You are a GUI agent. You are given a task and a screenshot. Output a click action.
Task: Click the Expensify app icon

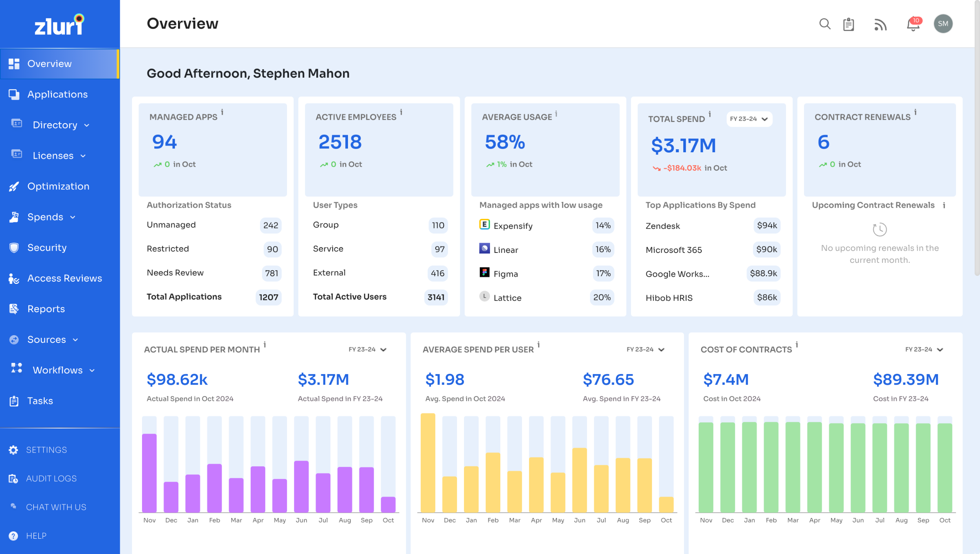coord(484,225)
